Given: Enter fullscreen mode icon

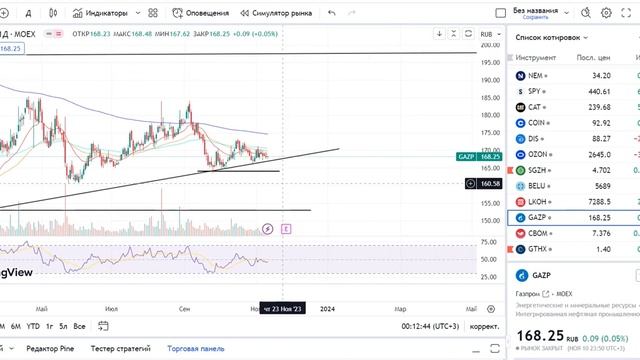Looking at the screenshot, I should (x=626, y=13).
